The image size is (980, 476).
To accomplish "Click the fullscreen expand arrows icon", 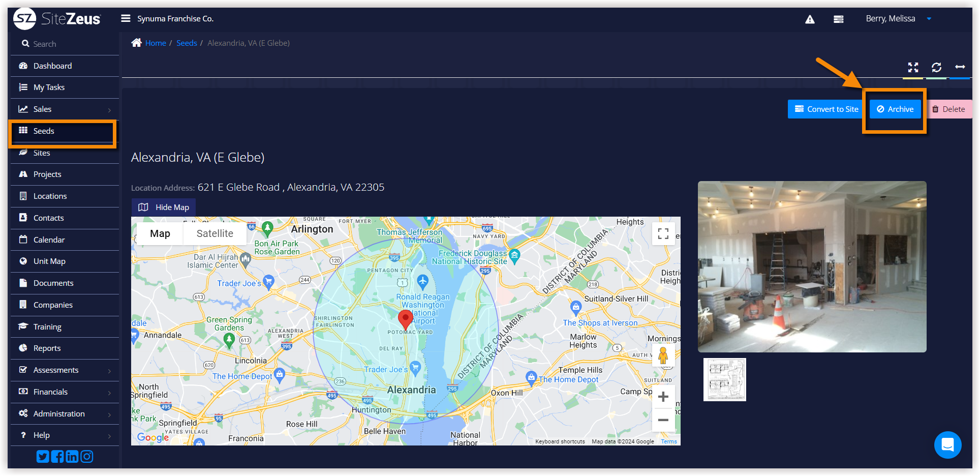I will point(913,67).
